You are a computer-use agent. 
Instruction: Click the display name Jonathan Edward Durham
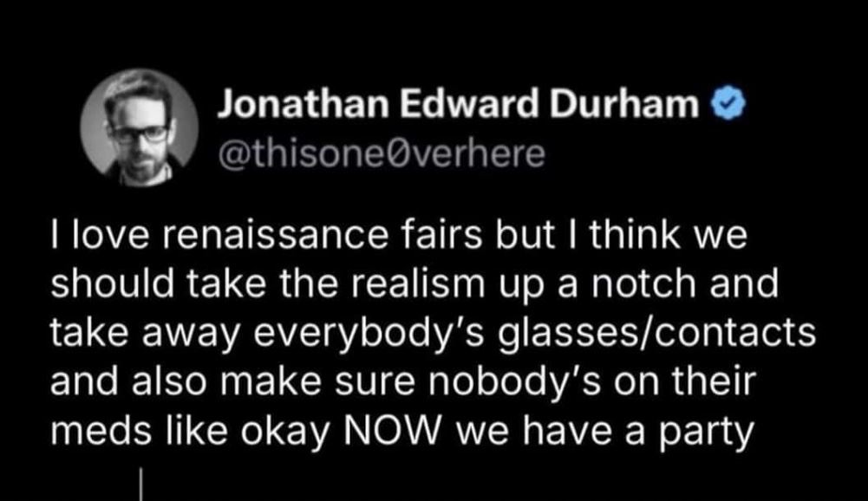point(459,103)
